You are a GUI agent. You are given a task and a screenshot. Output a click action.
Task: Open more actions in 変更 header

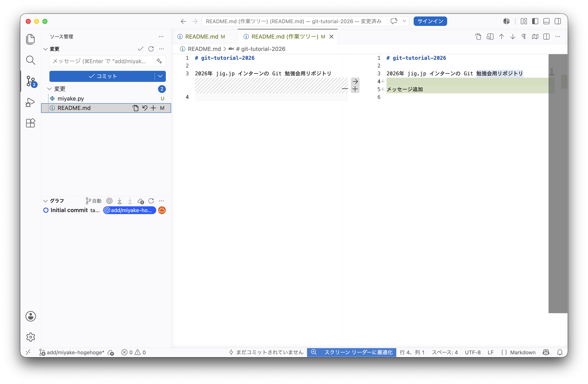[x=161, y=49]
